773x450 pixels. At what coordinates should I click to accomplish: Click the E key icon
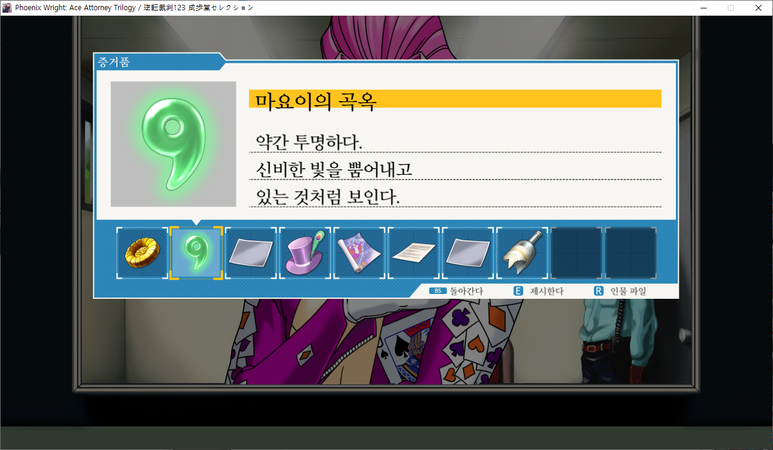(x=518, y=291)
